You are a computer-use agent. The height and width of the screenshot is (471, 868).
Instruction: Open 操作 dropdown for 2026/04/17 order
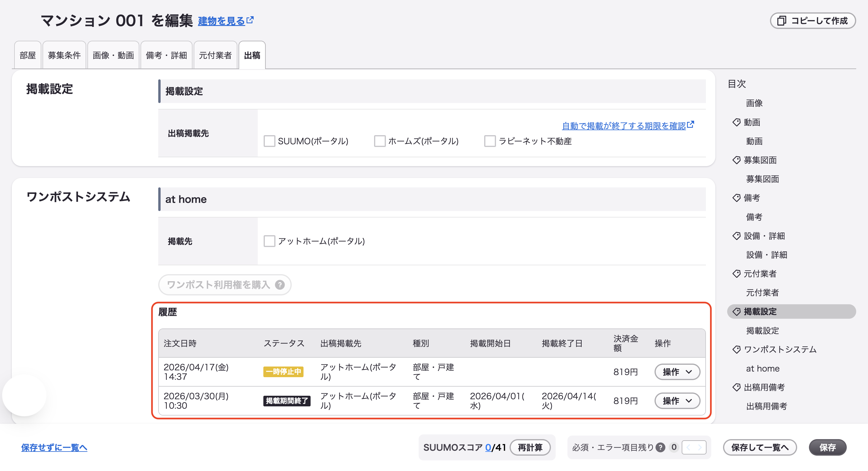(x=677, y=372)
